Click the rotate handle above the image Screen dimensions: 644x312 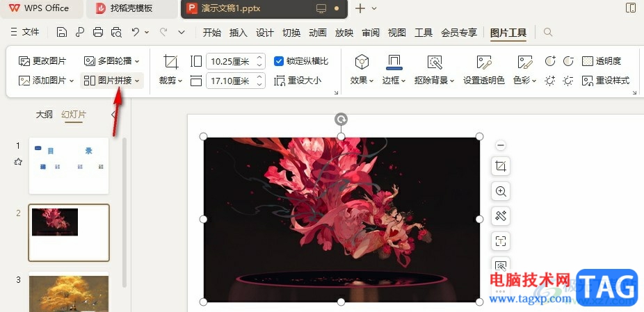pyautogui.click(x=341, y=119)
